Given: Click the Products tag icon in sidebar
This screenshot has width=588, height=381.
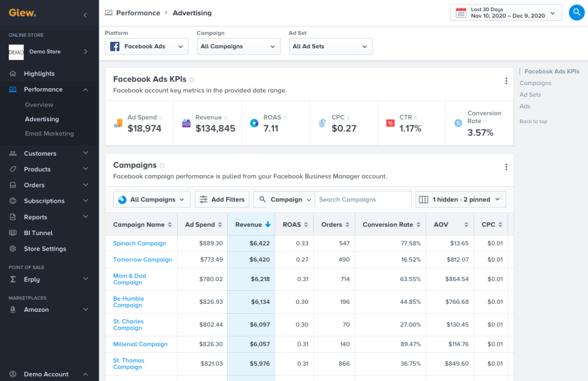Looking at the screenshot, I should [x=13, y=168].
